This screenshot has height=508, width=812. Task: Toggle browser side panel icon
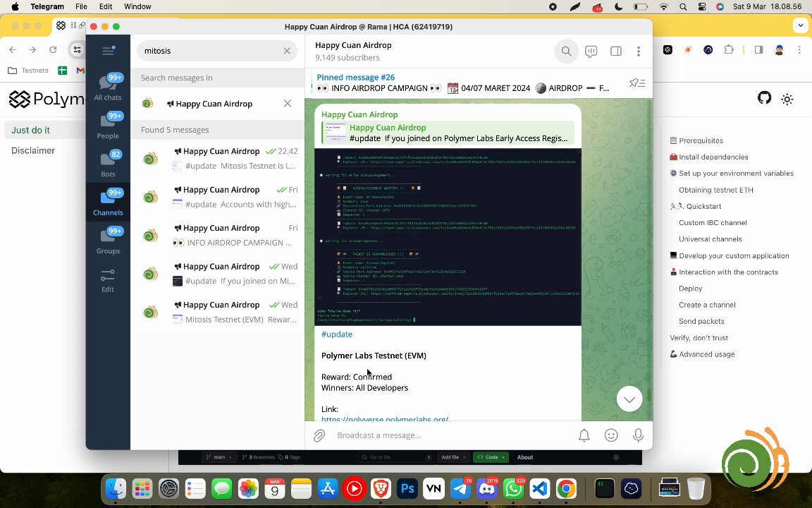click(758, 50)
